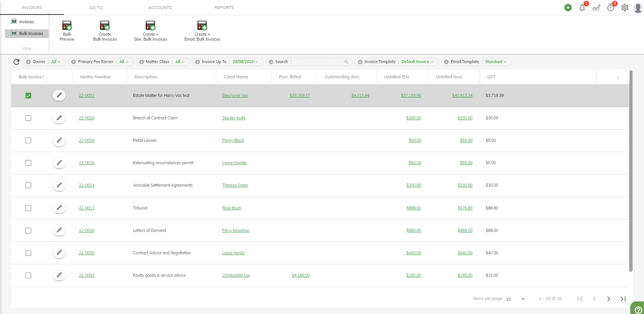Go to the next page arrow
Viewport: 644px width, 314px height.
609,299
